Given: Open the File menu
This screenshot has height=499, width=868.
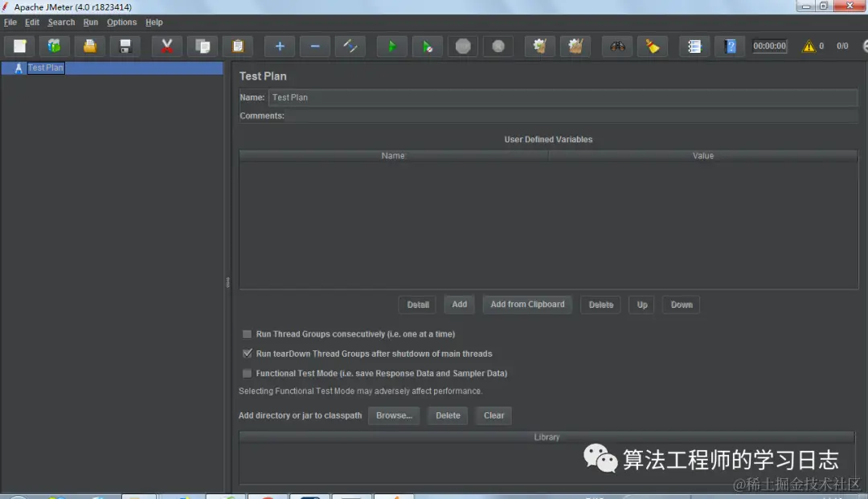Looking at the screenshot, I should (x=10, y=22).
